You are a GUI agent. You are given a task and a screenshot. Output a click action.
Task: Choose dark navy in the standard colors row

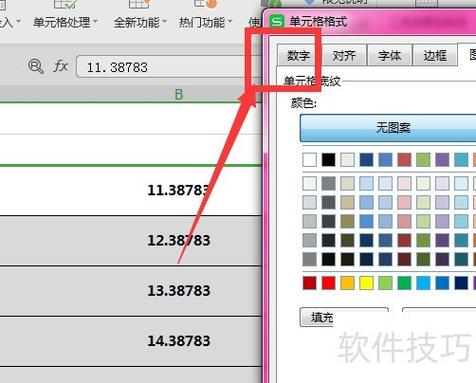click(x=461, y=283)
